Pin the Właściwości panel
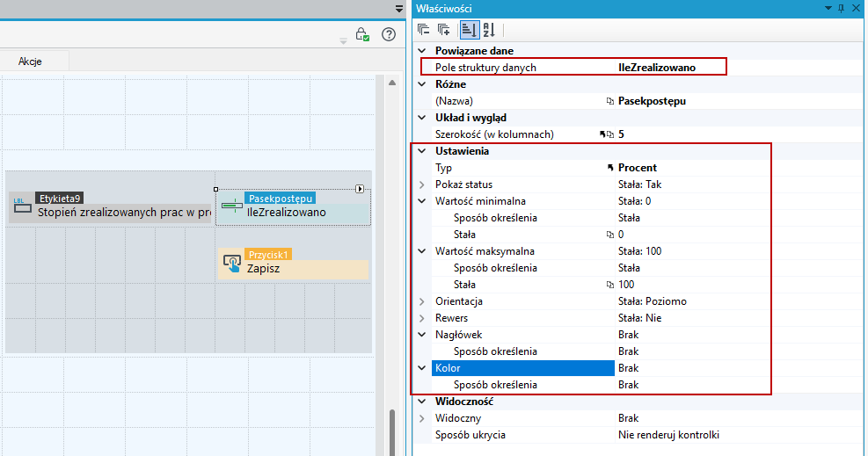 (x=842, y=8)
